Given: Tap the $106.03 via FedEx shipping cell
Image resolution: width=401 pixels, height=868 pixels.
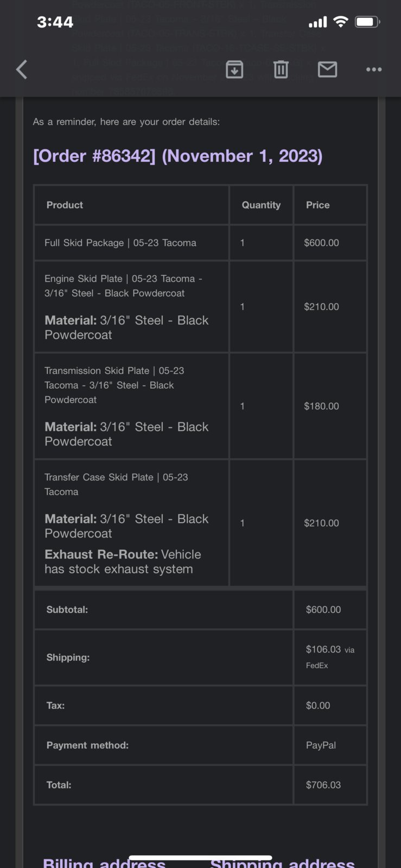Looking at the screenshot, I should (x=330, y=657).
